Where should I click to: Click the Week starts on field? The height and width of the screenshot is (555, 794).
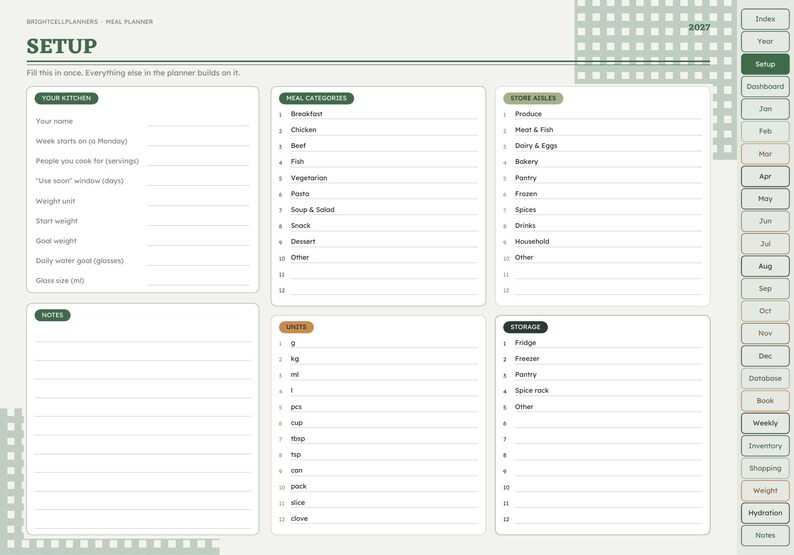tap(198, 141)
